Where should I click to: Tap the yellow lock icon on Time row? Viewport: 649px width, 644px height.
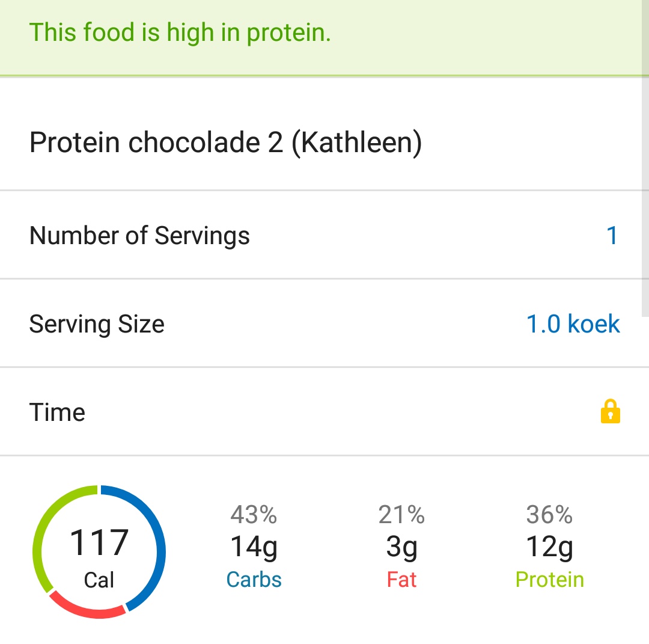click(x=610, y=412)
